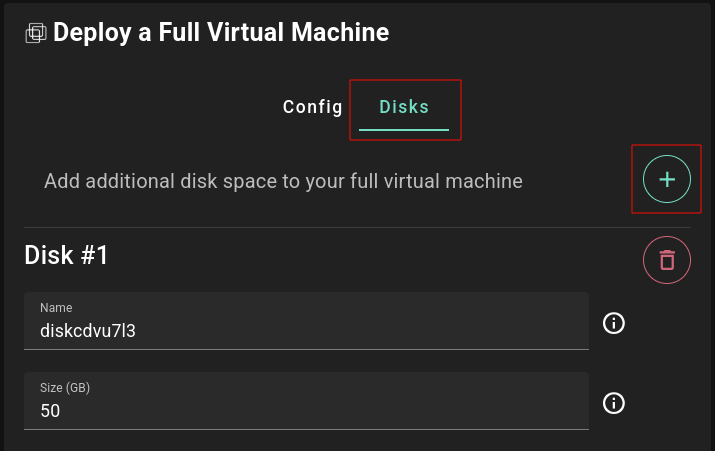Place cursor on the '50' size value
This screenshot has width=715, height=451.
pyautogui.click(x=50, y=411)
